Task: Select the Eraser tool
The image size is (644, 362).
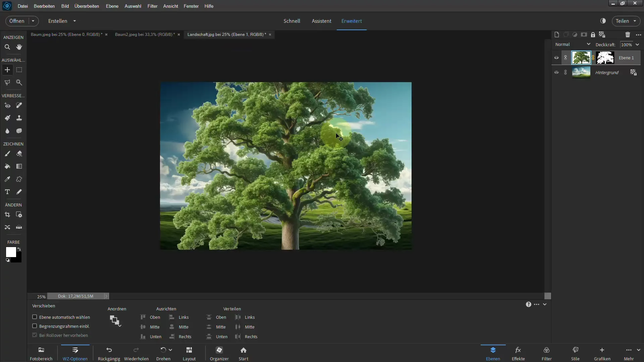Action: 19,154
